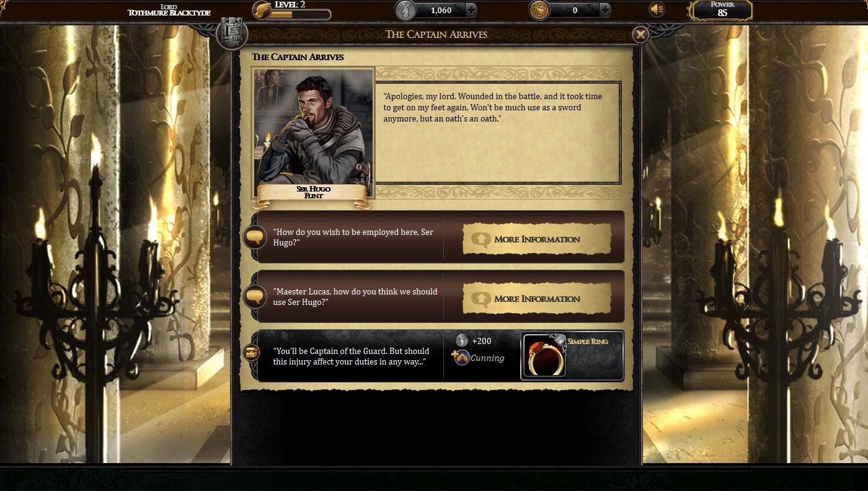The width and height of the screenshot is (868, 491).
Task: Click the Simple Ring reward thumbnail
Action: click(x=544, y=355)
